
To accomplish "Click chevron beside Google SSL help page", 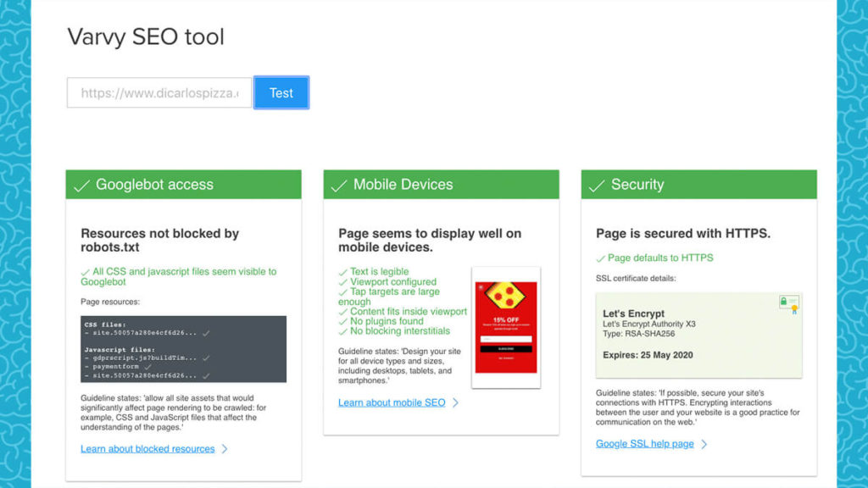I will [x=704, y=444].
